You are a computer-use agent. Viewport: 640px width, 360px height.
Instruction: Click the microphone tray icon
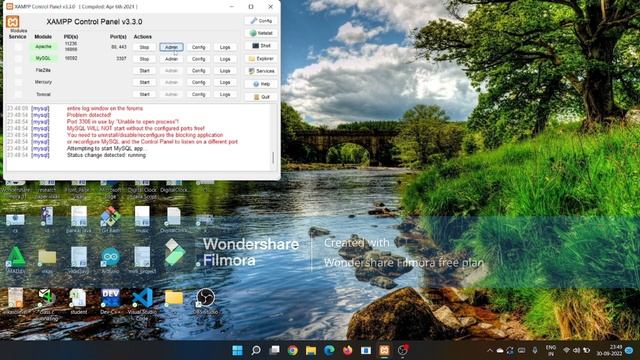click(535, 350)
